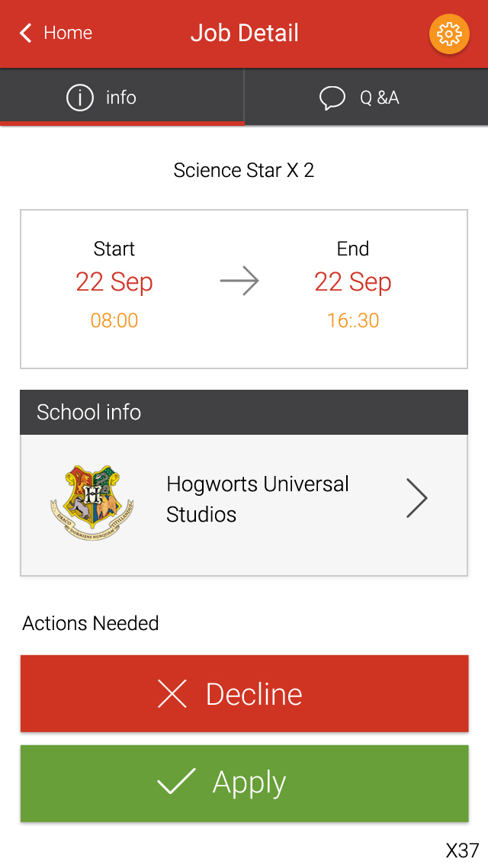Click the Q&A speech bubble icon
This screenshot has width=488, height=868.
point(332,98)
